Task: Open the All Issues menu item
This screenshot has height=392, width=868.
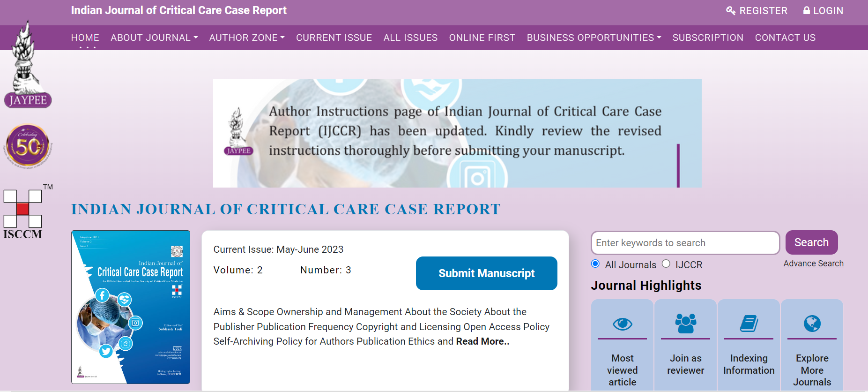Action: [x=410, y=38]
